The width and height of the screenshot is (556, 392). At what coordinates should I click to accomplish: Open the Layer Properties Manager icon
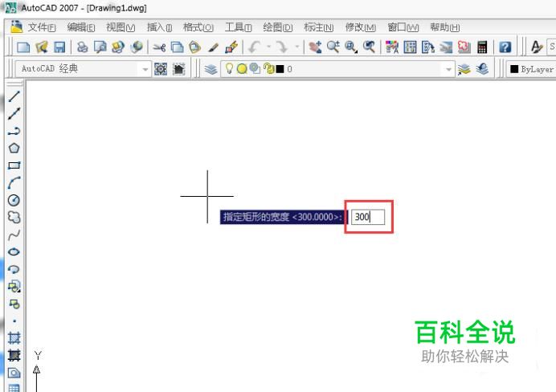(211, 69)
